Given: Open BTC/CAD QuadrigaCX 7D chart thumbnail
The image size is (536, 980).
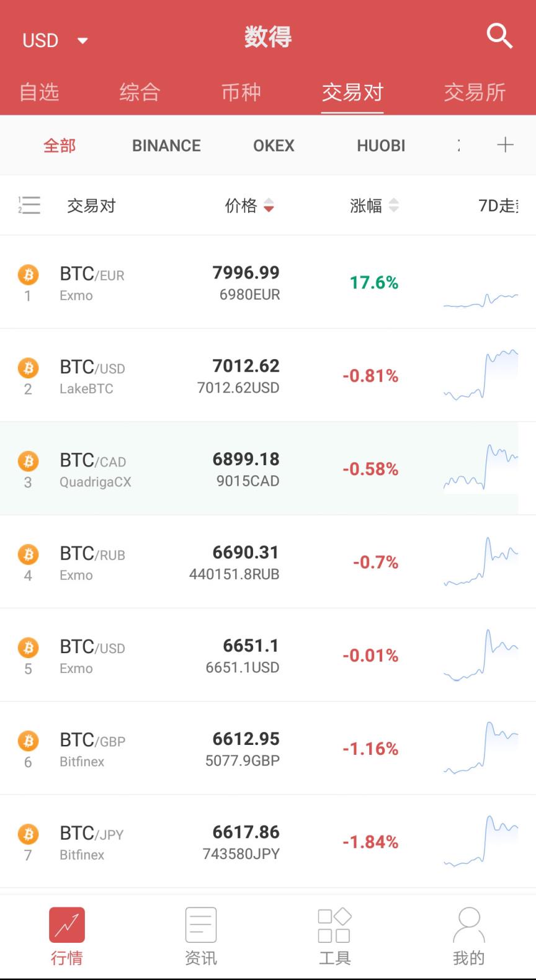Looking at the screenshot, I should [481, 469].
